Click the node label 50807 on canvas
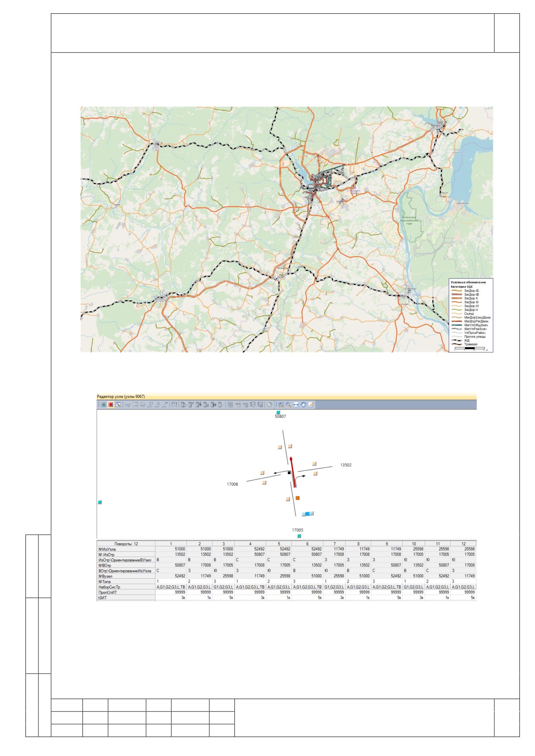This screenshot has height=756, width=535. 280,416
